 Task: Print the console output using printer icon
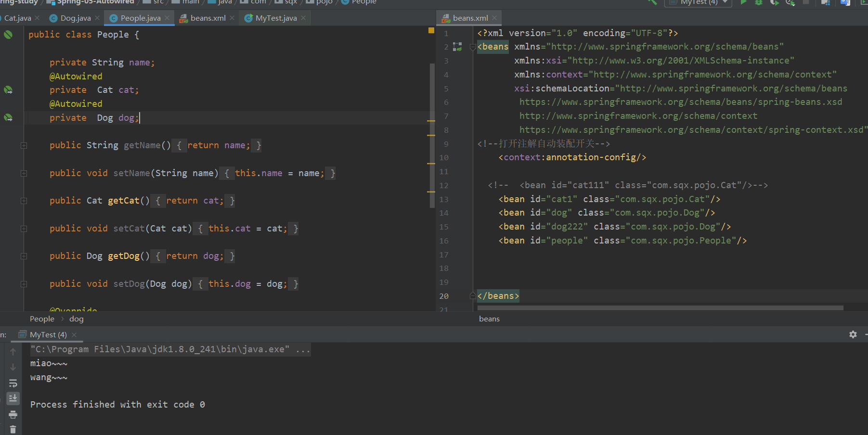(x=13, y=414)
